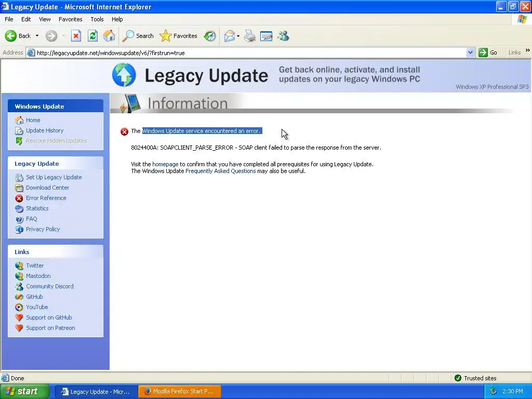Click the Back arrow icon in toolbar

(x=11, y=36)
